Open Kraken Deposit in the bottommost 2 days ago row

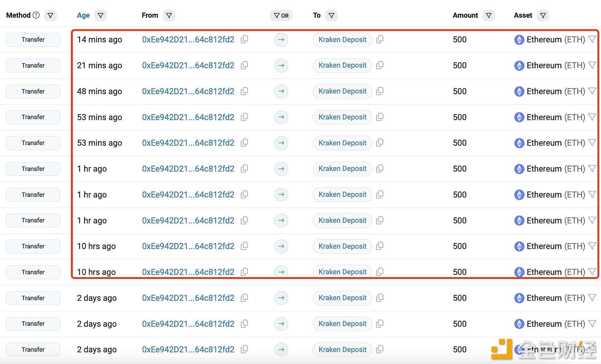[x=343, y=350]
